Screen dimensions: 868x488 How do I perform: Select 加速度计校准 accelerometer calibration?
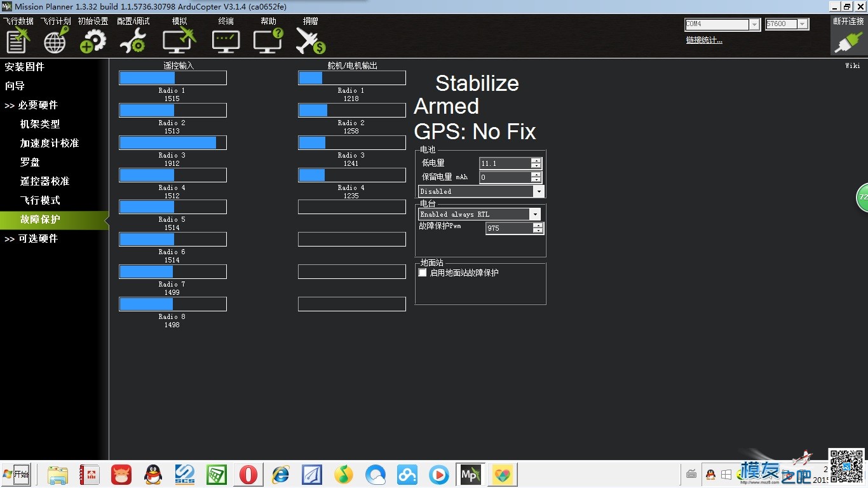point(50,143)
